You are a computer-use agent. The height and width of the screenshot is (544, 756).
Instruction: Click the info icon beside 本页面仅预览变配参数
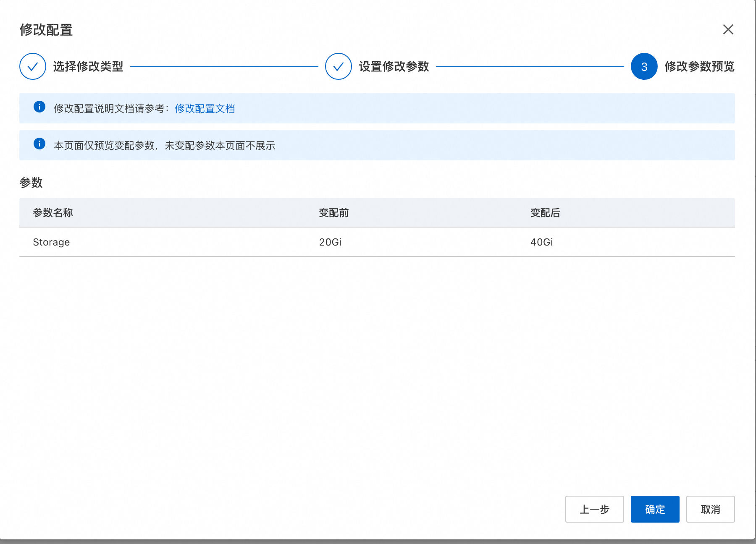(x=39, y=144)
